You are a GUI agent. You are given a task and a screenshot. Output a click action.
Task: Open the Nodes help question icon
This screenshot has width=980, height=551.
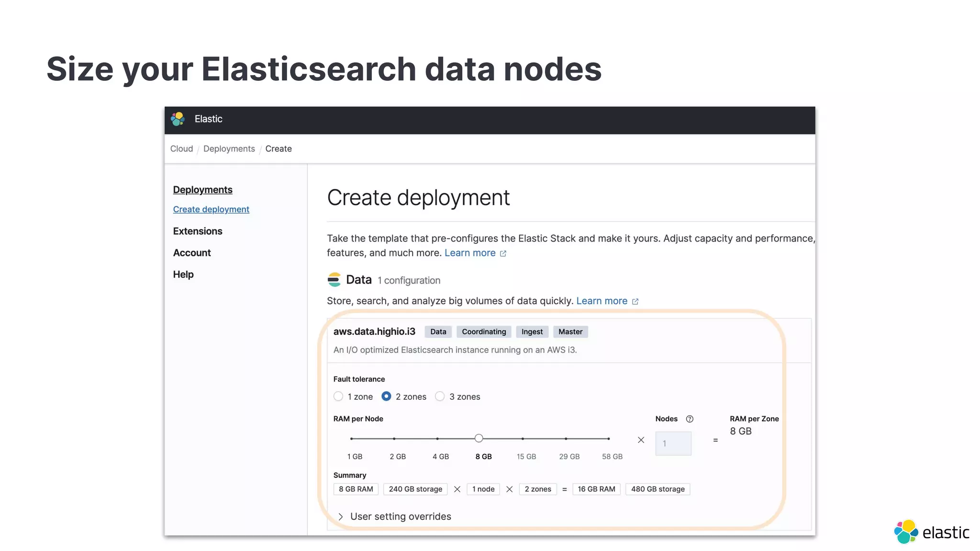tap(690, 419)
